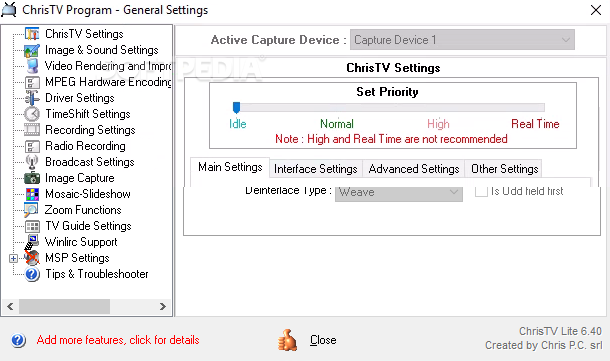This screenshot has height=361, width=610.
Task: Click the Normal priority label
Action: pos(337,124)
